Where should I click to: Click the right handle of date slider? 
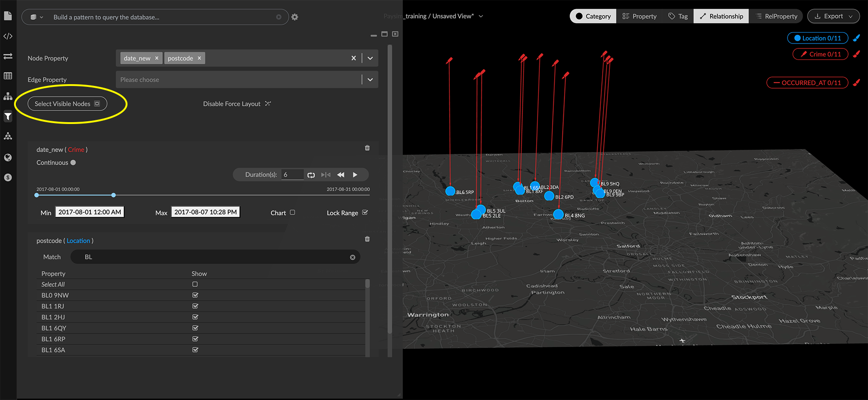[x=113, y=195]
